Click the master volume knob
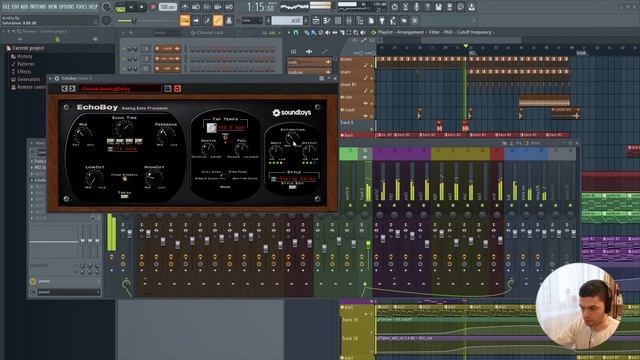The width and height of the screenshot is (640, 360). [107, 7]
